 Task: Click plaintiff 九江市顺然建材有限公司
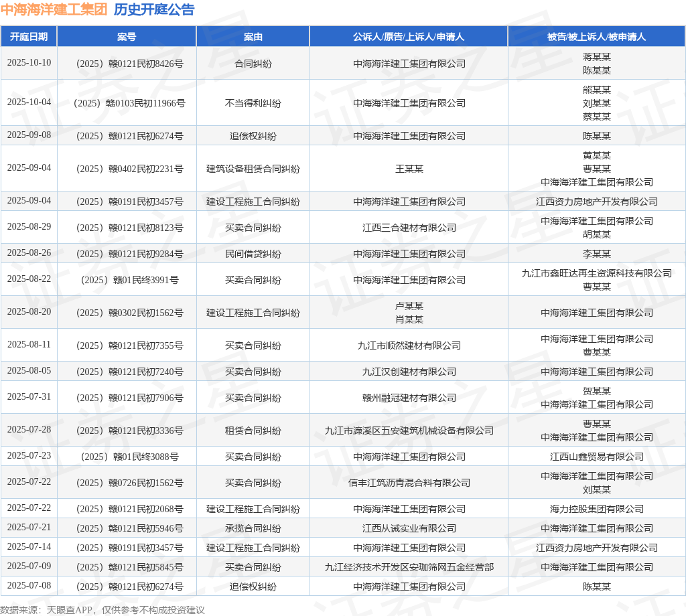click(x=409, y=345)
